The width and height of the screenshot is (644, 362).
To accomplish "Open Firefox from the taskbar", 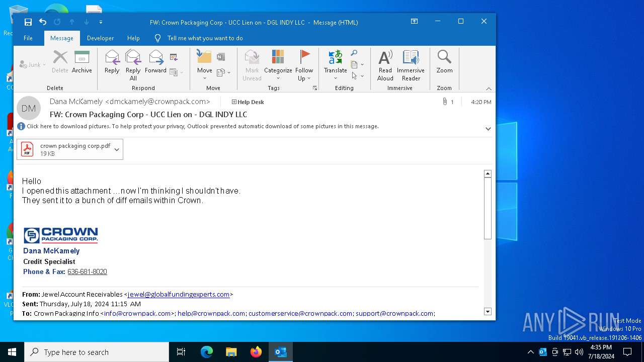I will click(256, 352).
